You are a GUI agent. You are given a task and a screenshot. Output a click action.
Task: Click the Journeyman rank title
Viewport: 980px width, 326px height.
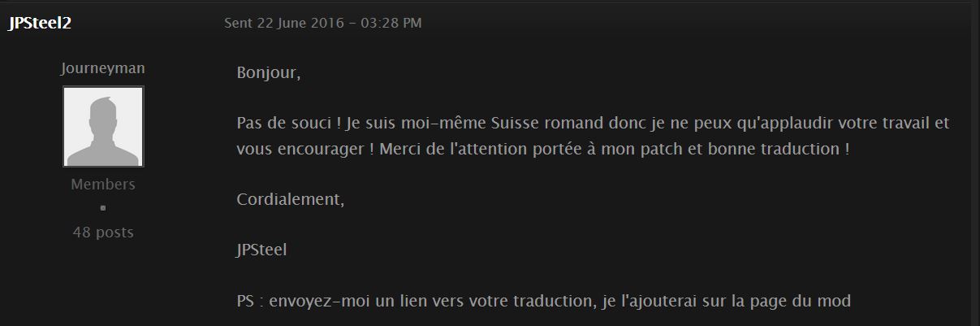pyautogui.click(x=103, y=68)
